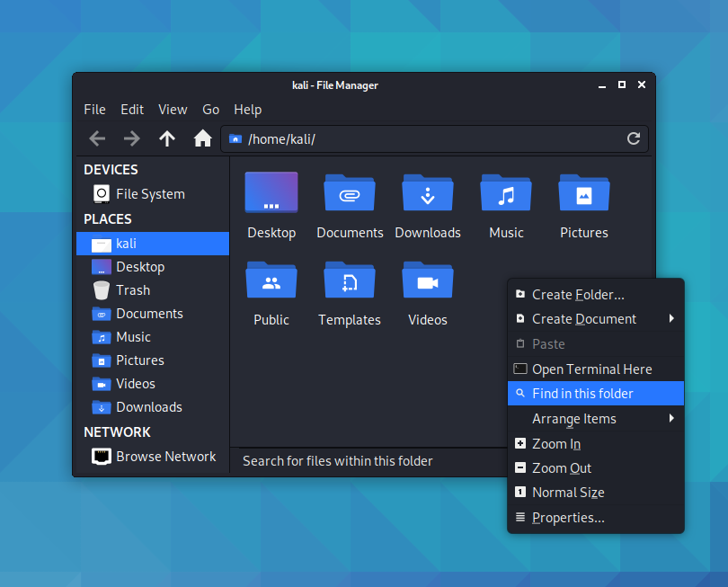Click the status bar search hint text
This screenshot has height=587, width=728.
(x=338, y=461)
